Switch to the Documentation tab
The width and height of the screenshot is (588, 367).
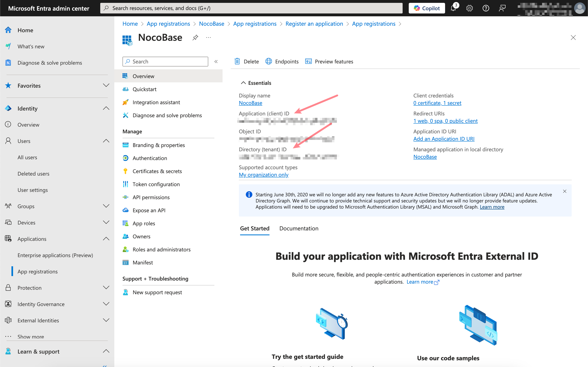click(x=299, y=228)
